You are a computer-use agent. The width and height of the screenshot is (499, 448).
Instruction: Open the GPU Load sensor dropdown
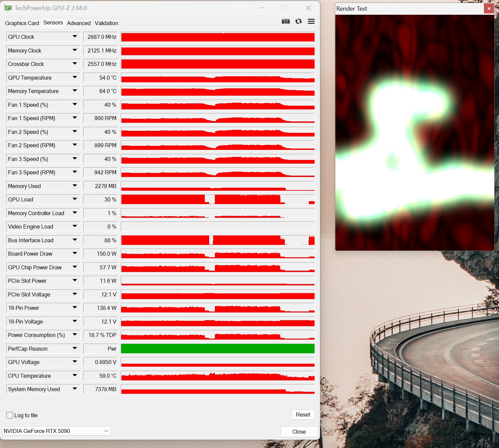tap(75, 199)
